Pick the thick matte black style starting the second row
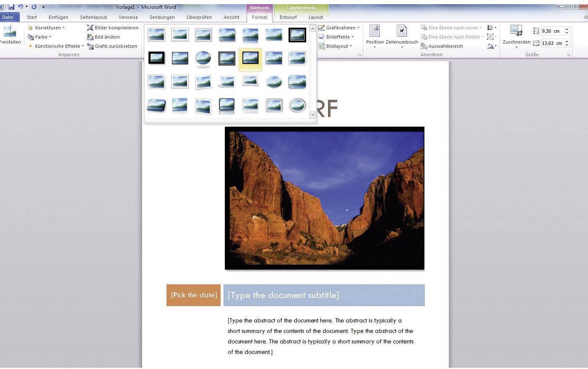The height and width of the screenshot is (369, 588). 156,58
